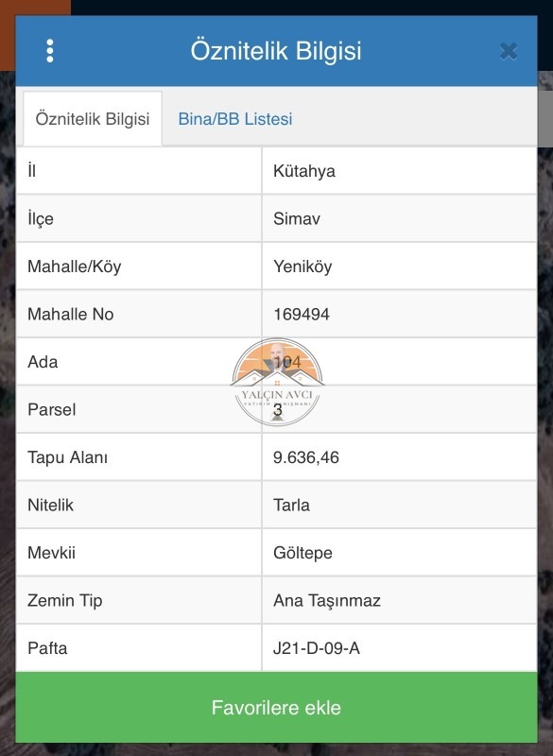Click the İlçe row label
Screen dimensions: 553x756
(x=41, y=219)
